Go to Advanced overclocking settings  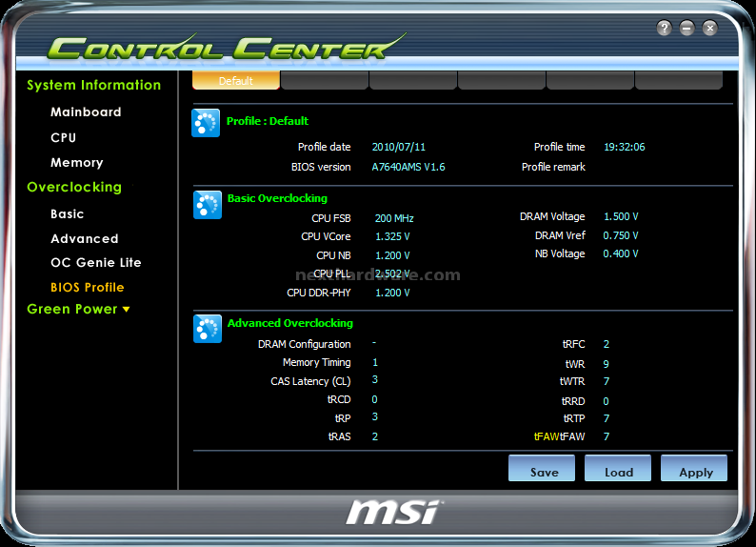click(85, 239)
